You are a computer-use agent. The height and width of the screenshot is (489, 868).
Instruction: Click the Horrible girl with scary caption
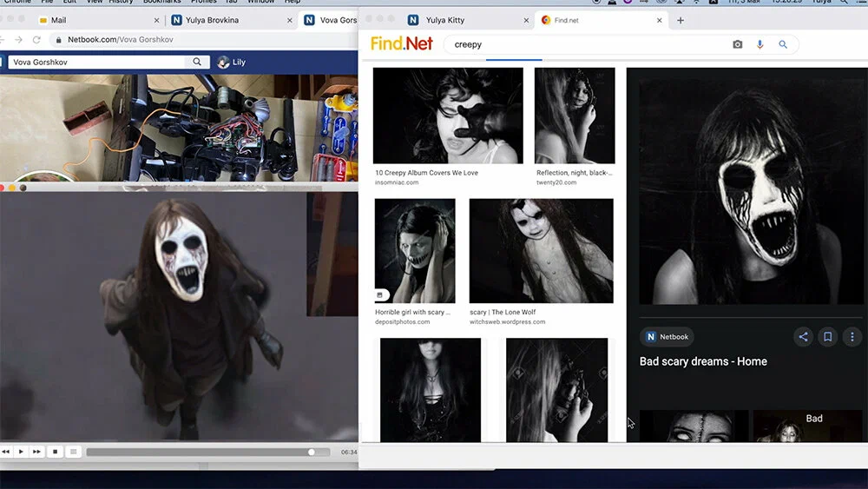412,312
